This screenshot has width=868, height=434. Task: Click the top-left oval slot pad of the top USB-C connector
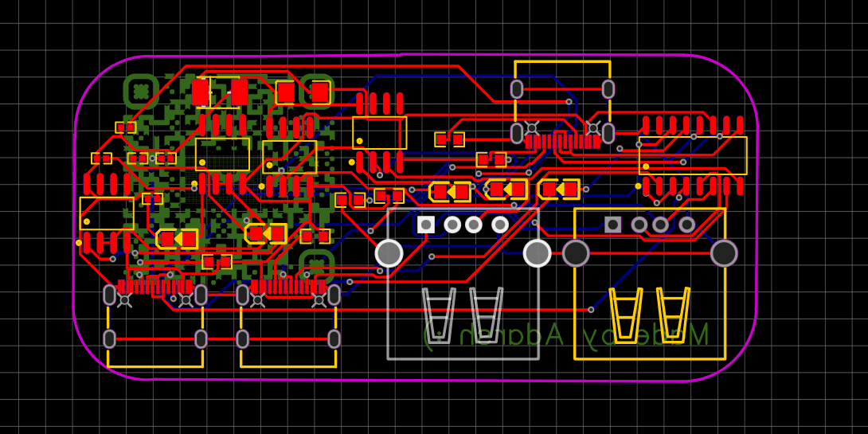[517, 89]
